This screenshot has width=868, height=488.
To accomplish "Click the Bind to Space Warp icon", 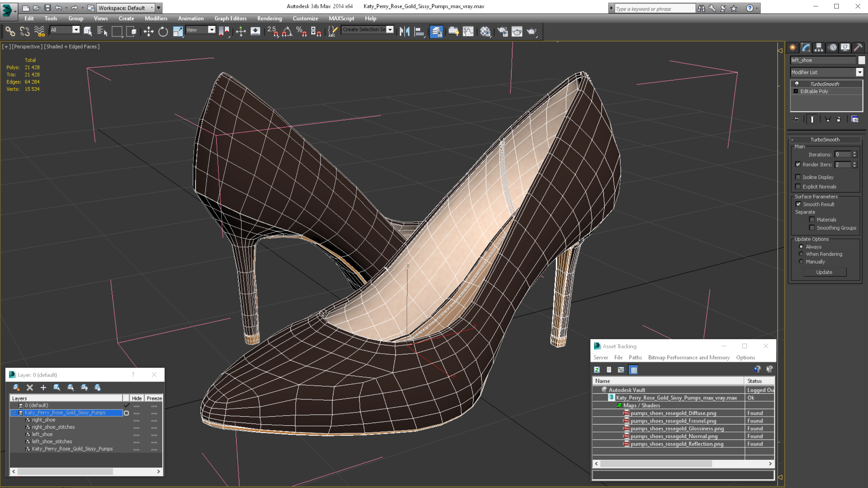I will 39,32.
